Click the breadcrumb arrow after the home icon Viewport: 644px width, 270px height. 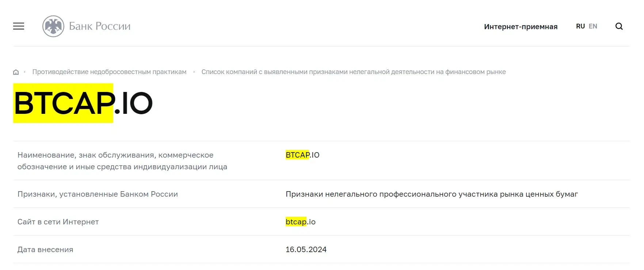pyautogui.click(x=25, y=72)
